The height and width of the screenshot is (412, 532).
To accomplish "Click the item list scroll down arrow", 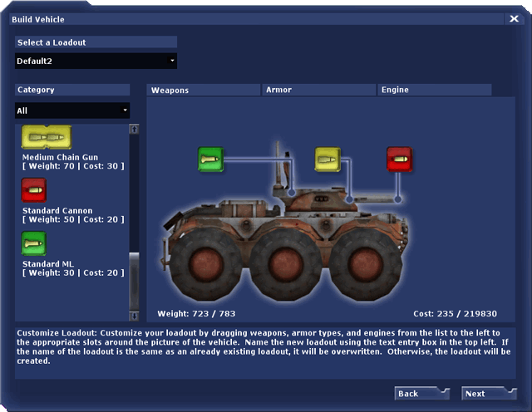I will coord(135,316).
